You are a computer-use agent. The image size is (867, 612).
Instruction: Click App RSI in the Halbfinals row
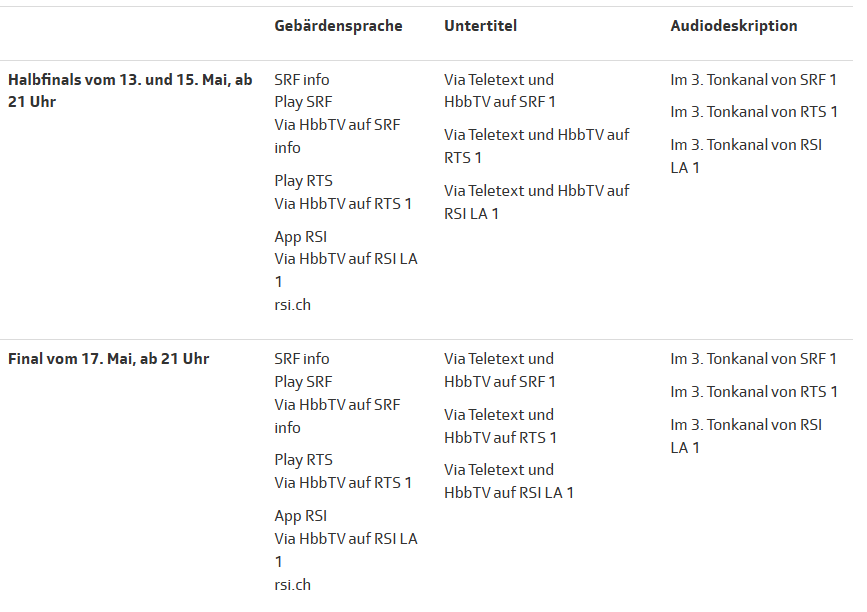coord(300,237)
